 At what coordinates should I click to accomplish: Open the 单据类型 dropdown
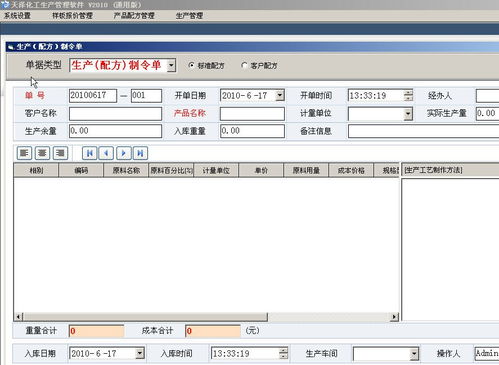point(171,65)
